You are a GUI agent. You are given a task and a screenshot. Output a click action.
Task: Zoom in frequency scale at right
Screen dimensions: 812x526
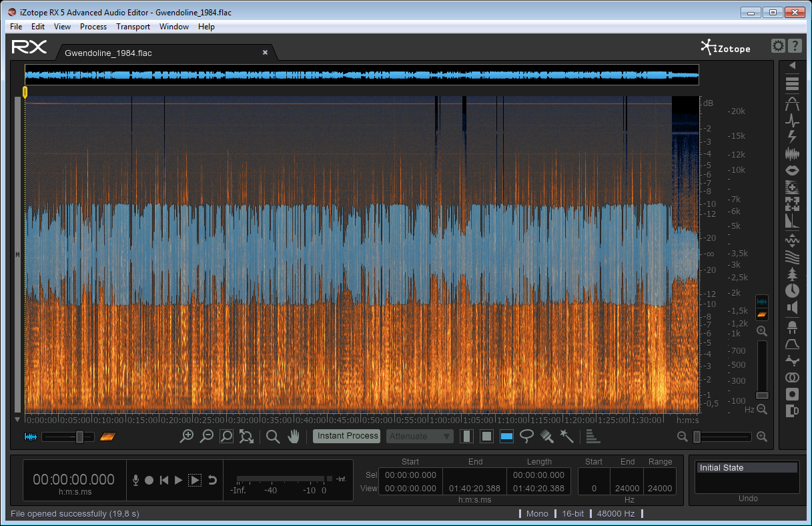[x=762, y=330]
